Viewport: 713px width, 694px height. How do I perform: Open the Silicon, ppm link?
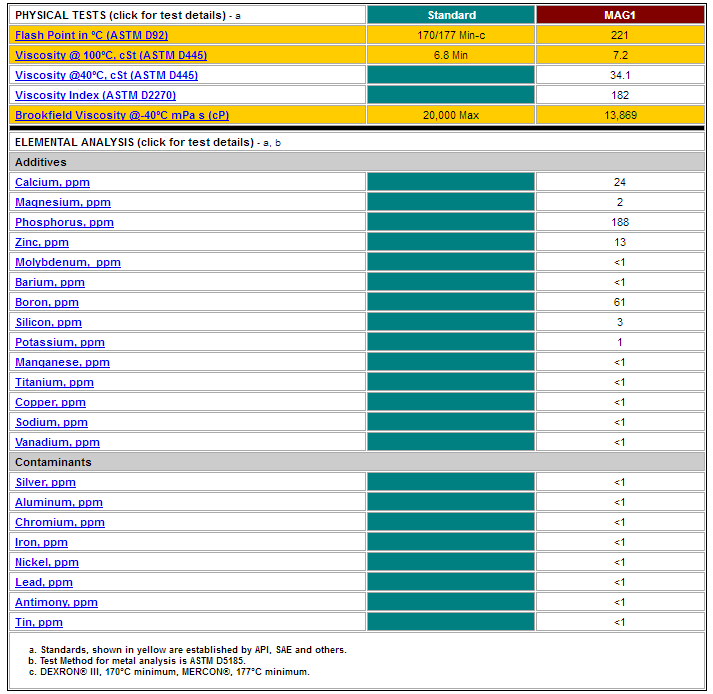click(49, 322)
